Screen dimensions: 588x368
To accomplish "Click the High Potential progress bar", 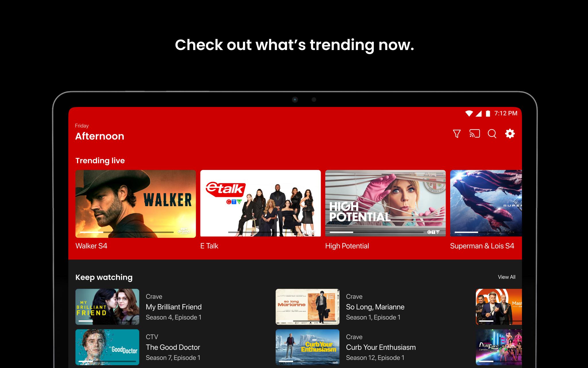I will point(376,232).
